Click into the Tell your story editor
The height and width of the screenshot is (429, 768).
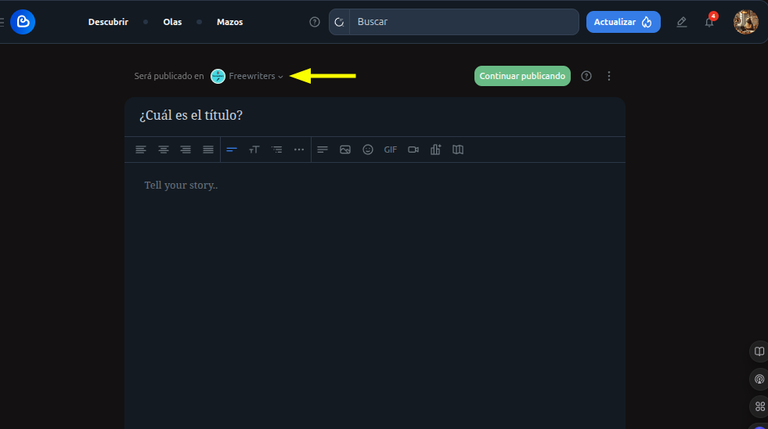pyautogui.click(x=375, y=294)
